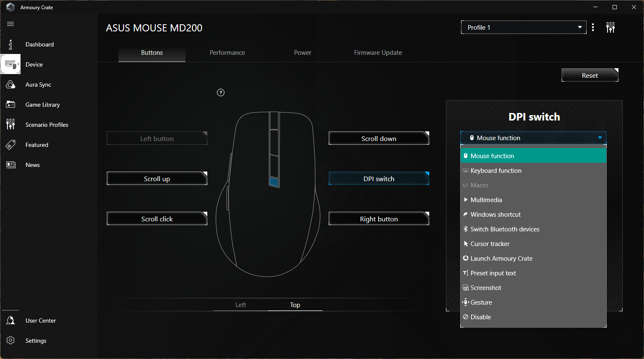Click the Aura Sync triangle icon
Viewport: 644px width, 359px height.
[10, 85]
